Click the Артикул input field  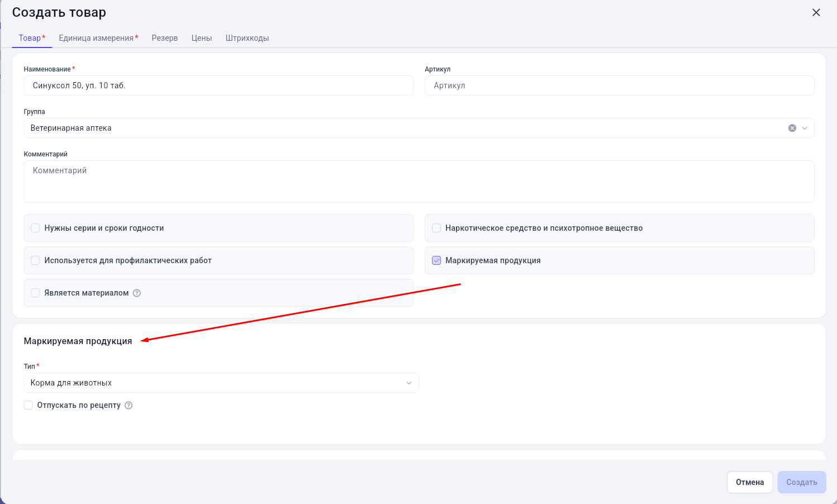[x=620, y=85]
